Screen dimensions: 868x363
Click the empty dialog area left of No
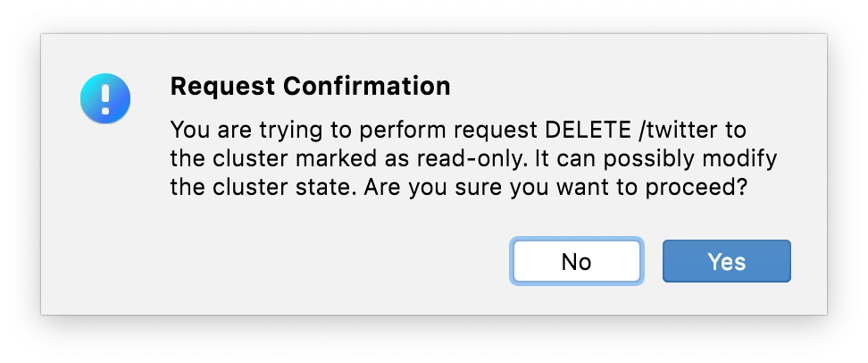click(332, 261)
